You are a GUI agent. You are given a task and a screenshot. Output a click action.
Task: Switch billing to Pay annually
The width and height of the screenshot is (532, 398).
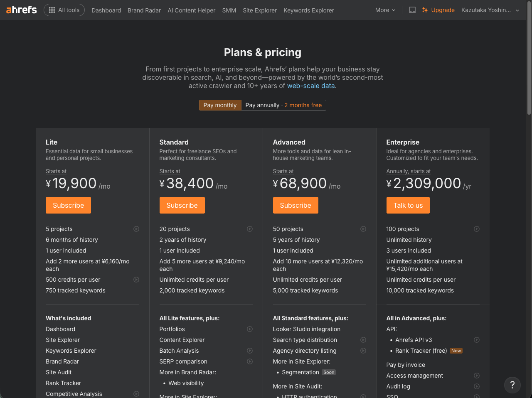pyautogui.click(x=284, y=105)
